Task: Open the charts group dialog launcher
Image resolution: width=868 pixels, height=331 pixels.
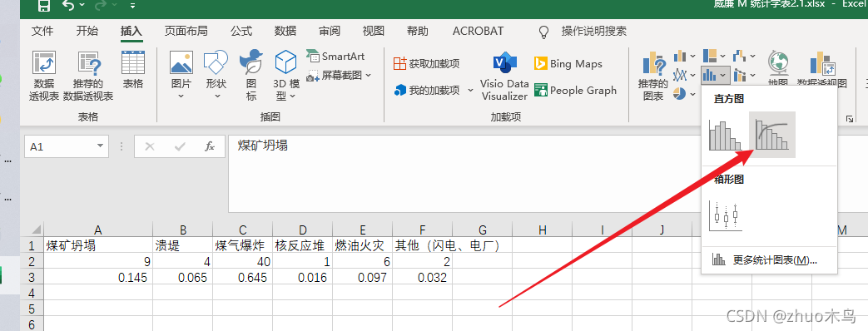Action: click(x=849, y=118)
